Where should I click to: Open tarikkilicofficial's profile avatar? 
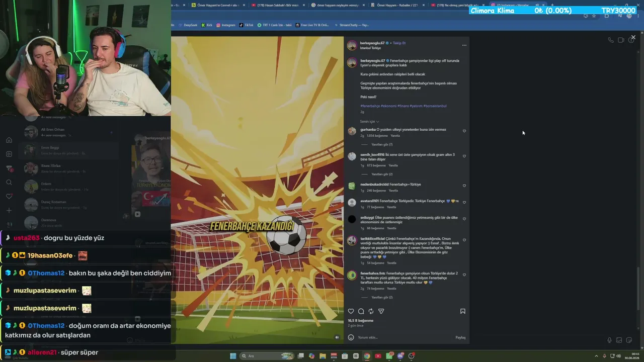(x=352, y=240)
